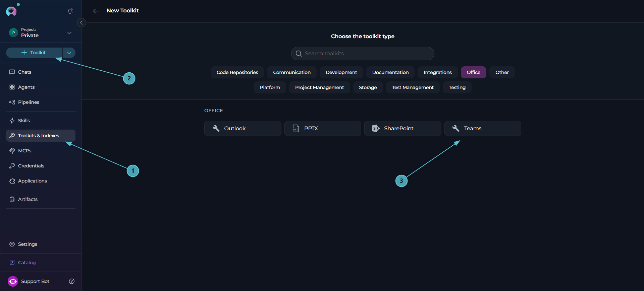Filter by Storage
Screen dimensions: 644x291
(x=368, y=87)
